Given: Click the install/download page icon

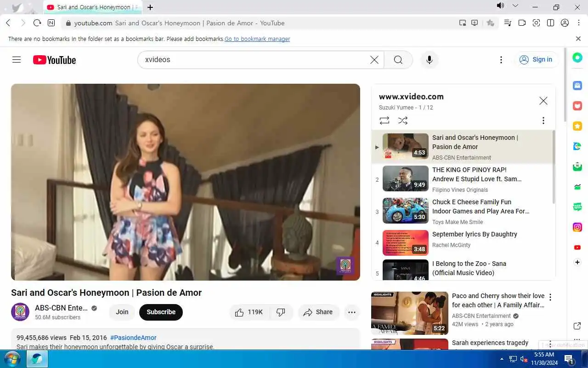Looking at the screenshot, I should tap(475, 23).
